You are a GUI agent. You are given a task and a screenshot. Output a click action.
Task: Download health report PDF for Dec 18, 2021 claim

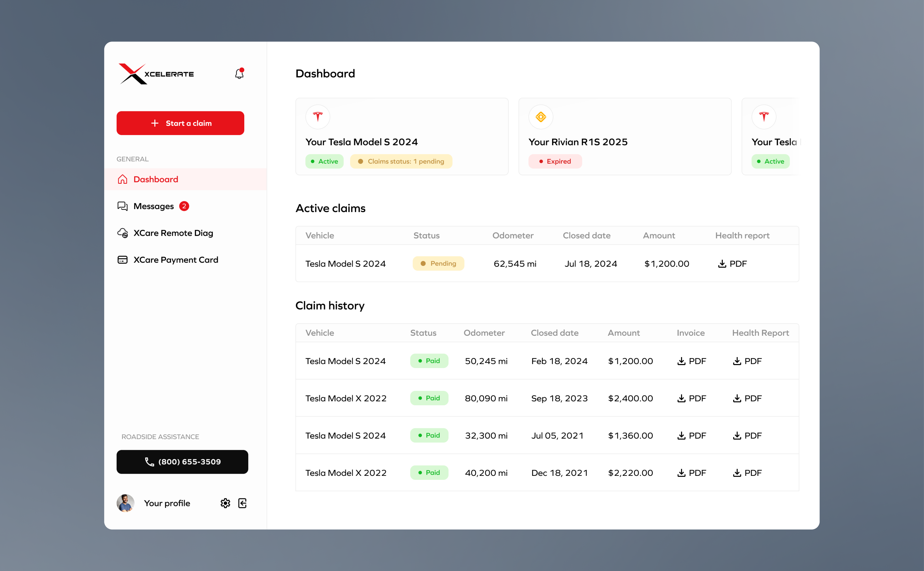click(747, 473)
